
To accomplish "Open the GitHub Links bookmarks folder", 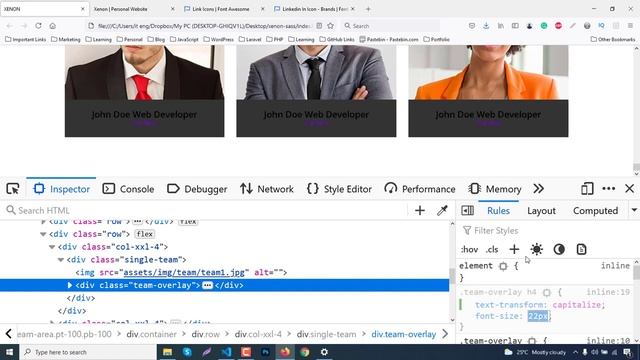I will [337, 40].
